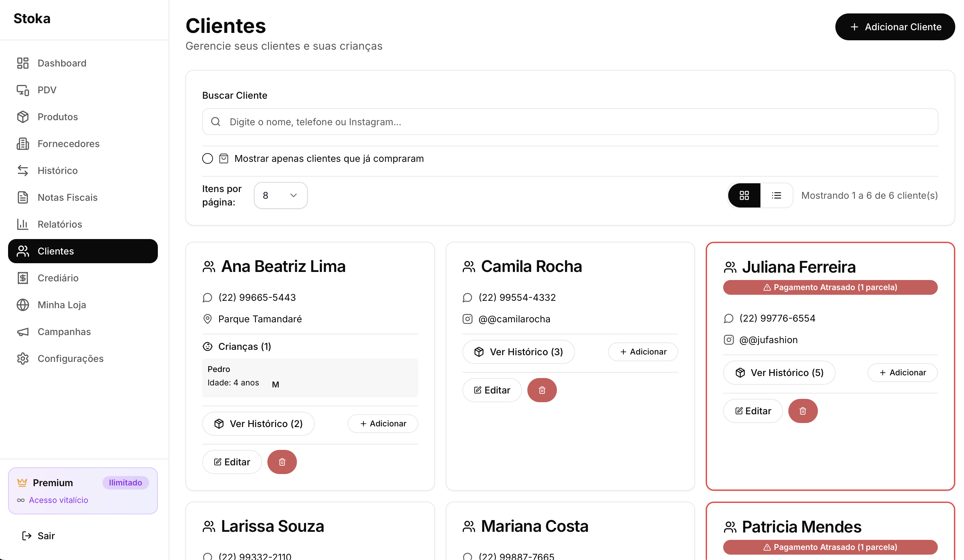Delete Juliana Ferreira with trash icon

tap(803, 411)
